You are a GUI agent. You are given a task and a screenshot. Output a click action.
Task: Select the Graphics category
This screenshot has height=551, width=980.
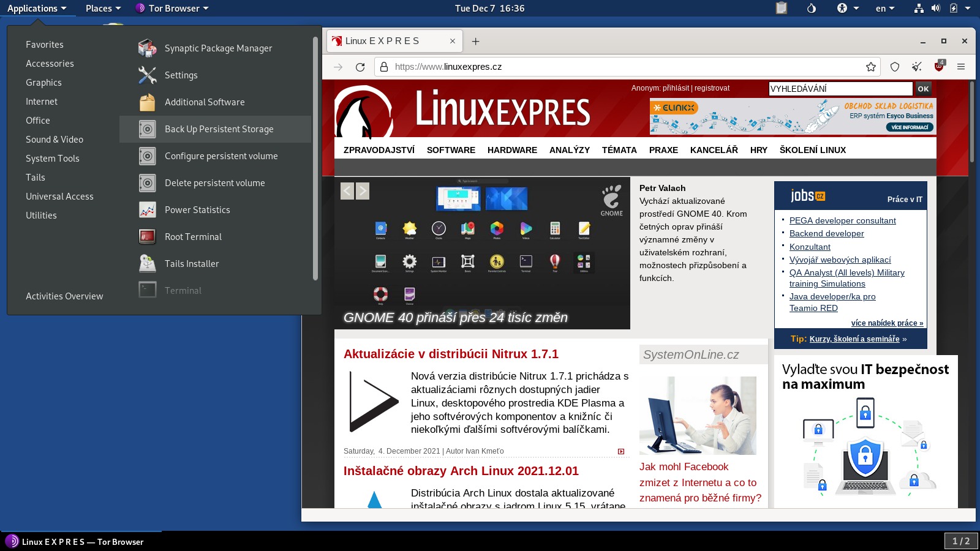pos(43,83)
